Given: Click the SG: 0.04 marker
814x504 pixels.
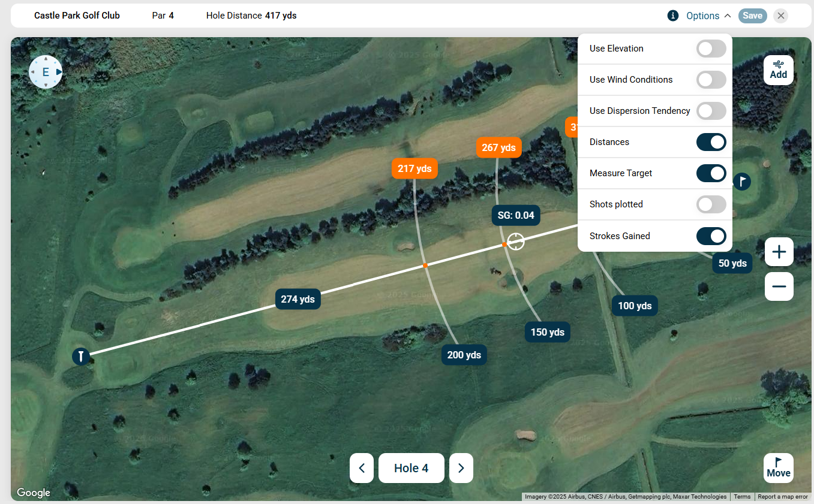Looking at the screenshot, I should [x=515, y=215].
